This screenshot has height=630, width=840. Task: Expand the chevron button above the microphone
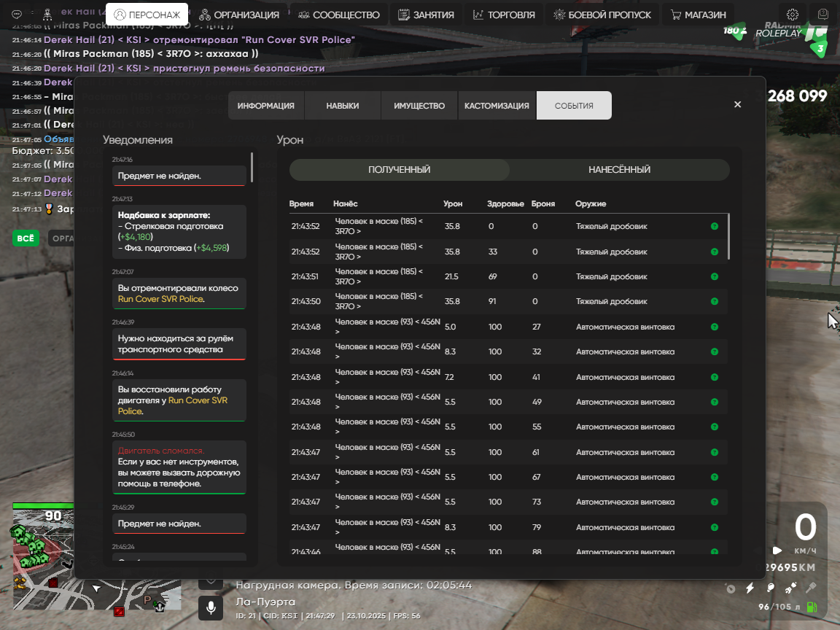(211, 580)
